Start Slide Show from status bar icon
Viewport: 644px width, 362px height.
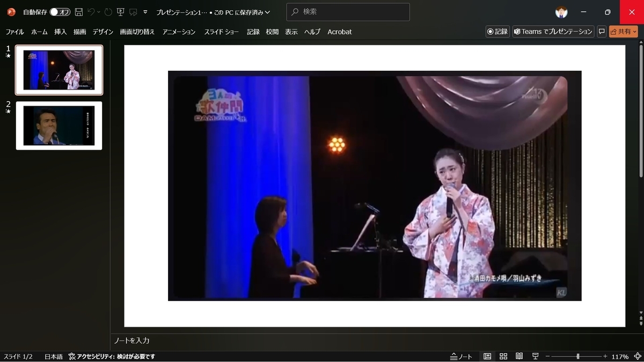(535, 357)
